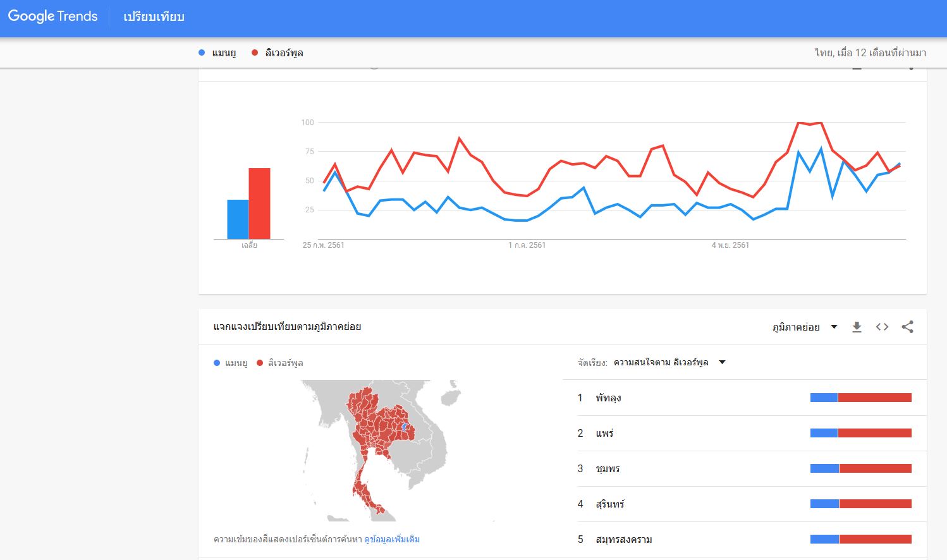This screenshot has height=560, width=947.
Task: Click the comparison bar for แพร่
Action: (861, 433)
